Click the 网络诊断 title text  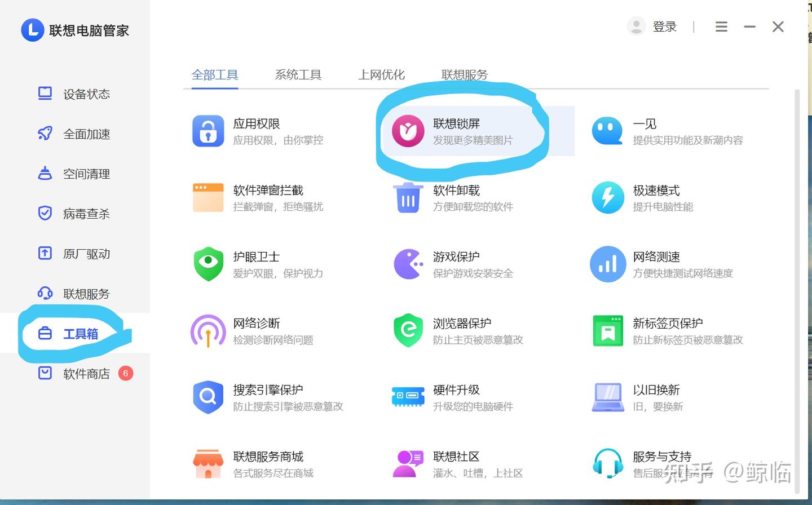pyautogui.click(x=257, y=324)
